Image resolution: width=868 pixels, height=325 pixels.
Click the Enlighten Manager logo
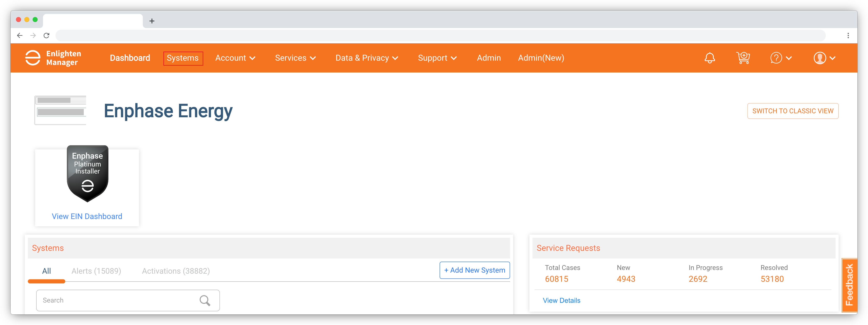point(53,58)
